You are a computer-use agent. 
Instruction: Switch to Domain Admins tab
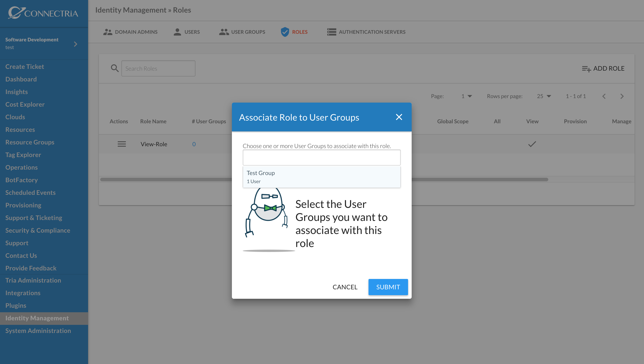[130, 32]
